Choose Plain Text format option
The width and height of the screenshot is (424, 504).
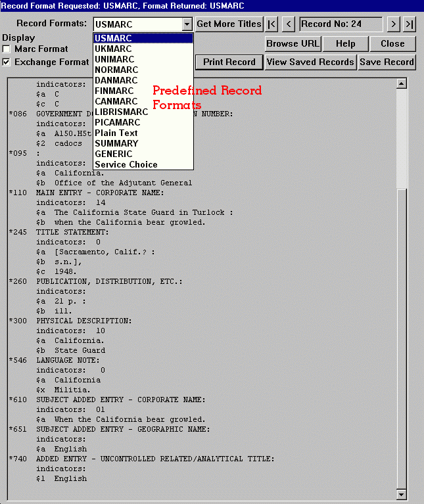[x=143, y=133]
